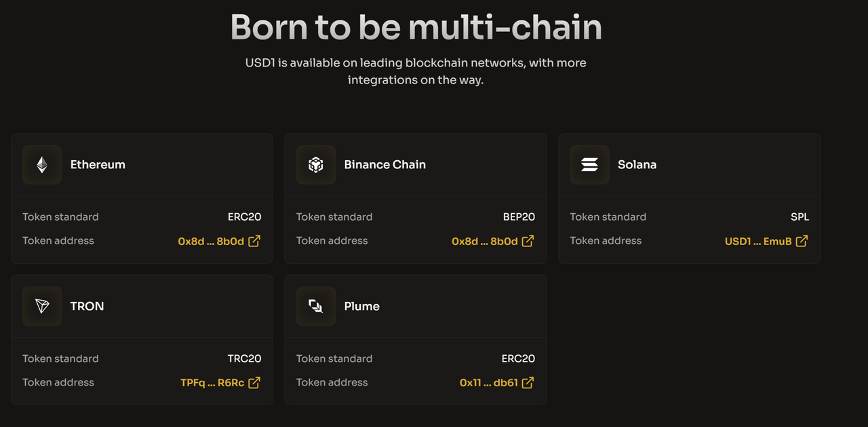Click the TRON card heading
This screenshot has width=868, height=427.
coord(87,306)
